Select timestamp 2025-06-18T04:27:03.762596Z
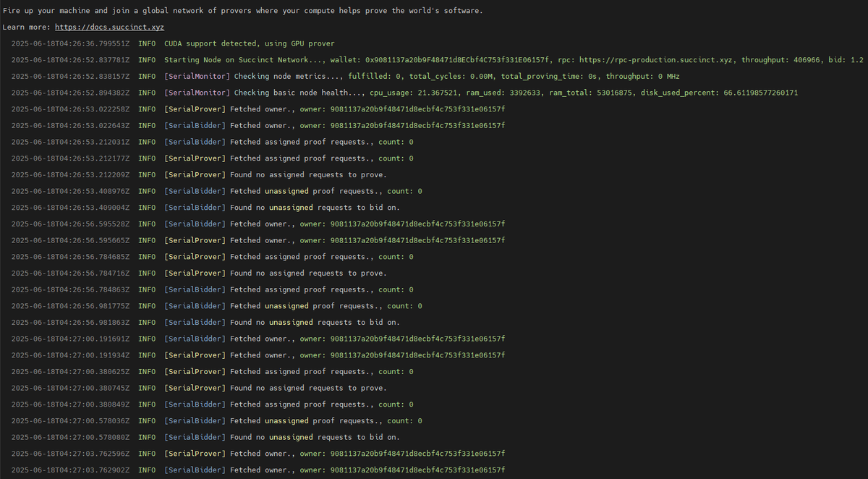 [x=70, y=454]
